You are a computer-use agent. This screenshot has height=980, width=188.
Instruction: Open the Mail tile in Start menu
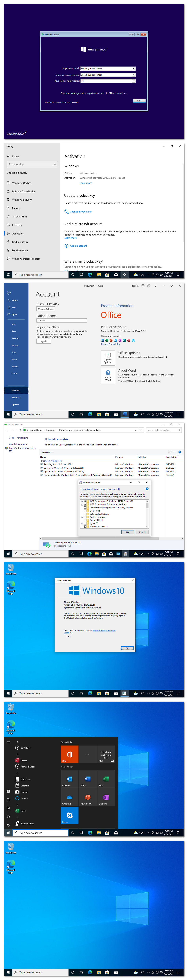coord(106,754)
